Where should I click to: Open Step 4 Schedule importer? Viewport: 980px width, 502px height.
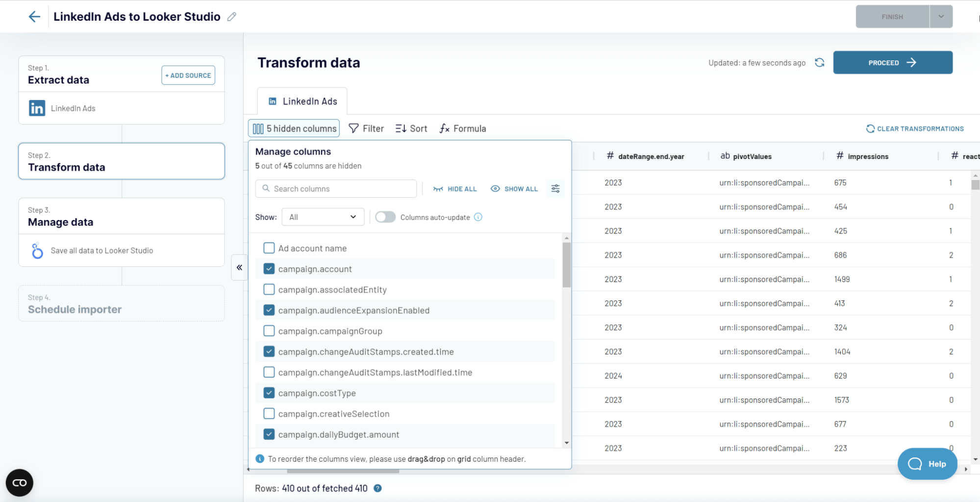(x=122, y=304)
